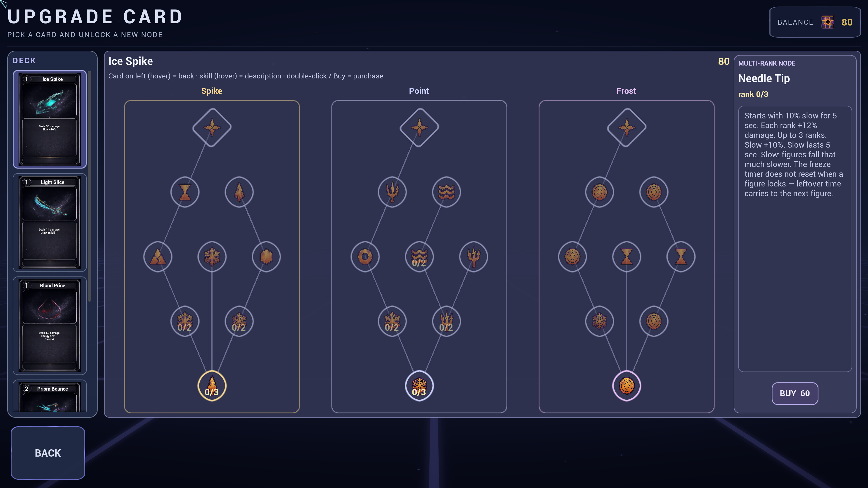Select the star root node in Frost tree
The height and width of the screenshot is (488, 868).
click(626, 127)
